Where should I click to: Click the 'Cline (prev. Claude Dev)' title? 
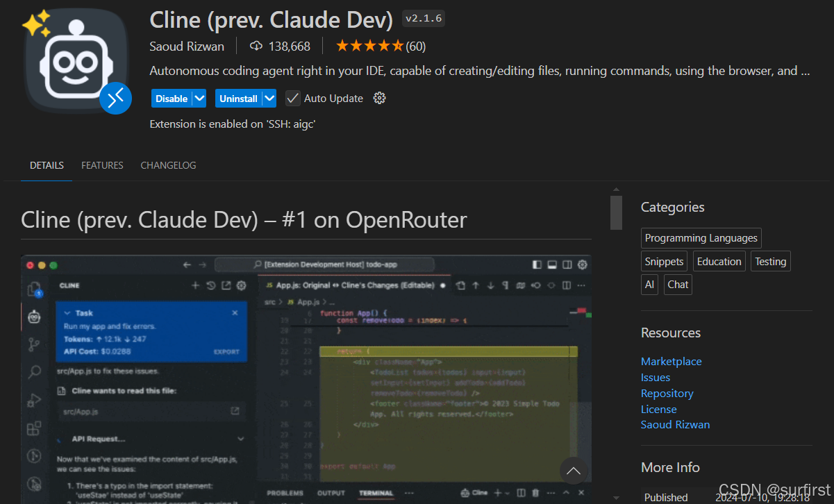272,19
